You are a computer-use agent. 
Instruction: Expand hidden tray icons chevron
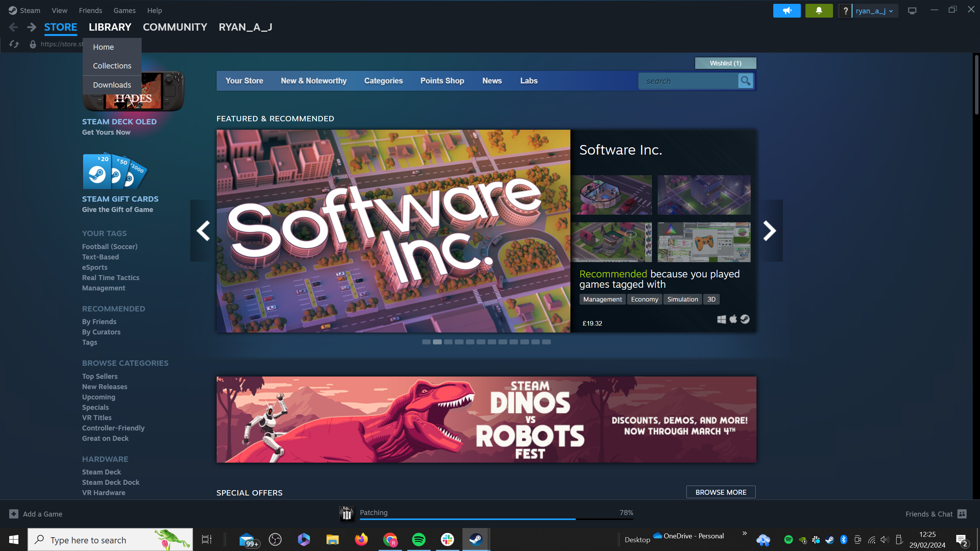(745, 533)
